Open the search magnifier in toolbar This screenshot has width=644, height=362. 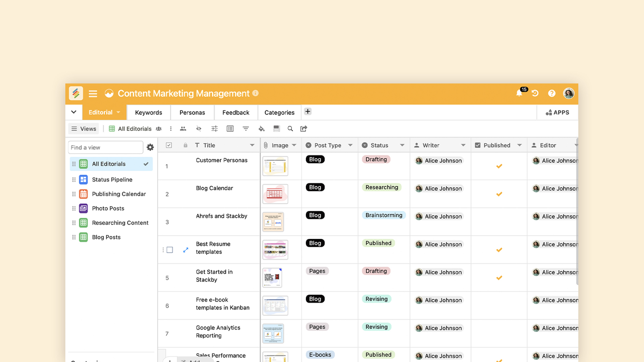point(290,129)
